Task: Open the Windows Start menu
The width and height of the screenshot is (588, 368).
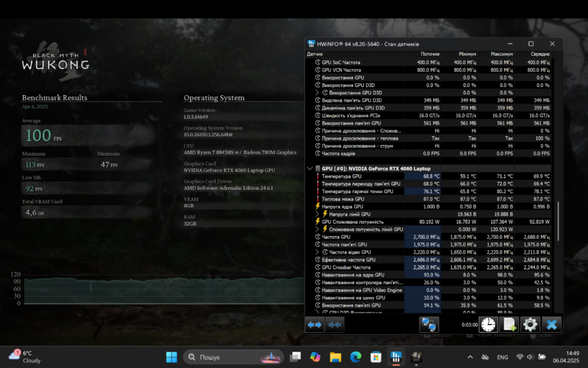Action: pyautogui.click(x=171, y=357)
